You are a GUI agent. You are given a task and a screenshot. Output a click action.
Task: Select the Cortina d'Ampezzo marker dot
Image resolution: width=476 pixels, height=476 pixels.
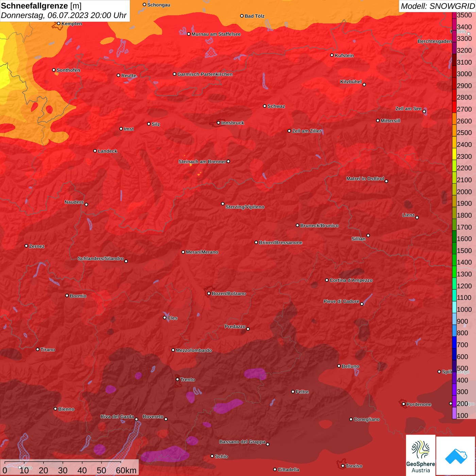pyautogui.click(x=327, y=280)
